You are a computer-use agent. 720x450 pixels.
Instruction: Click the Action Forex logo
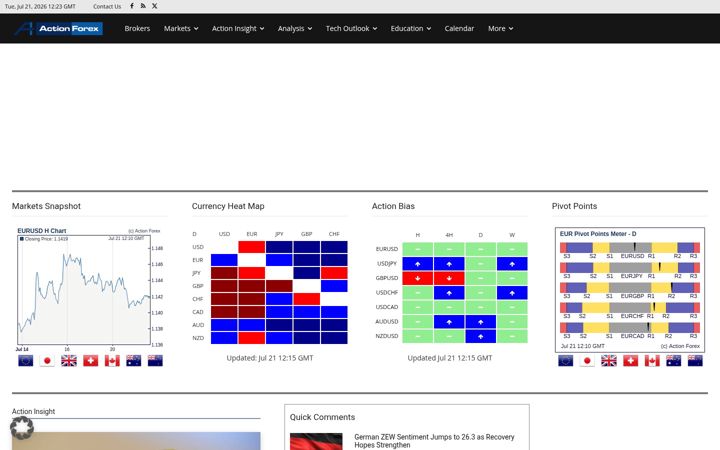58,28
